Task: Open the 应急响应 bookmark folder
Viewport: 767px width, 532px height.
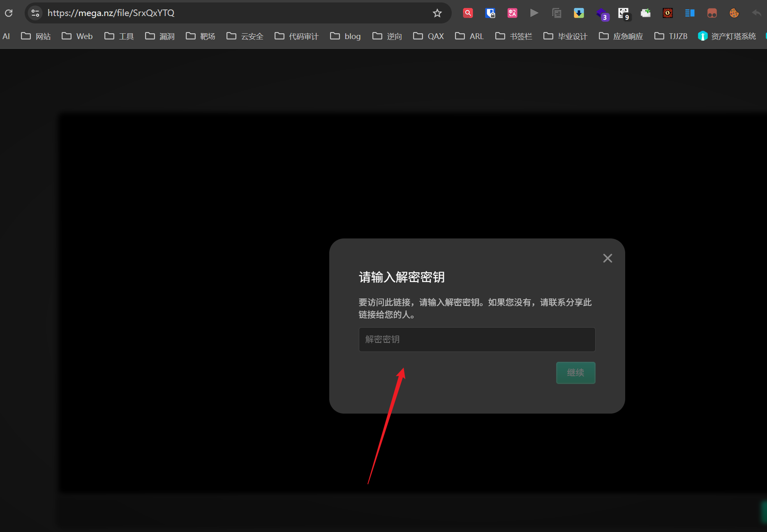Action: tap(621, 36)
